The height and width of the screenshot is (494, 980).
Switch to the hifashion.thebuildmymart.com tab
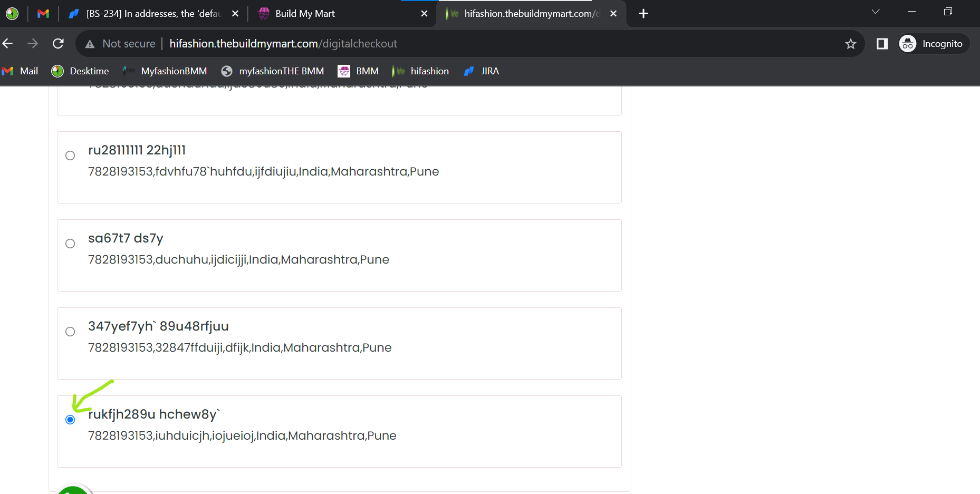(531, 14)
